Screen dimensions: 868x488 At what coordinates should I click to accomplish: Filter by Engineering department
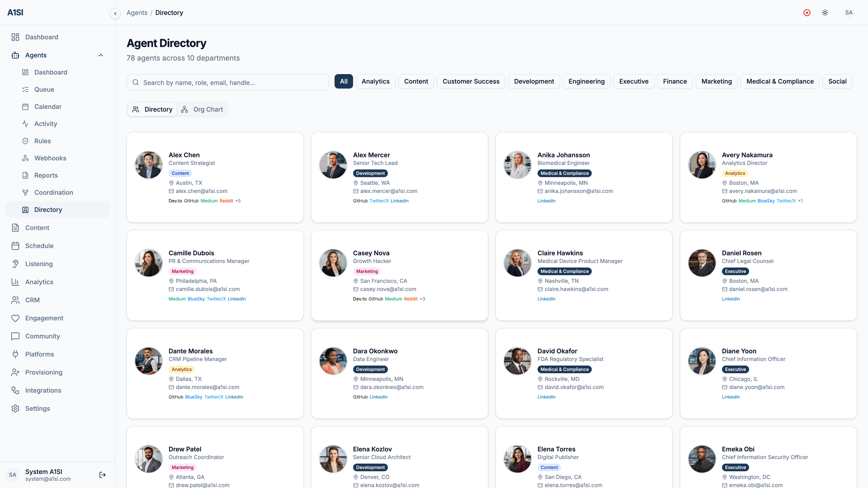pyautogui.click(x=586, y=82)
